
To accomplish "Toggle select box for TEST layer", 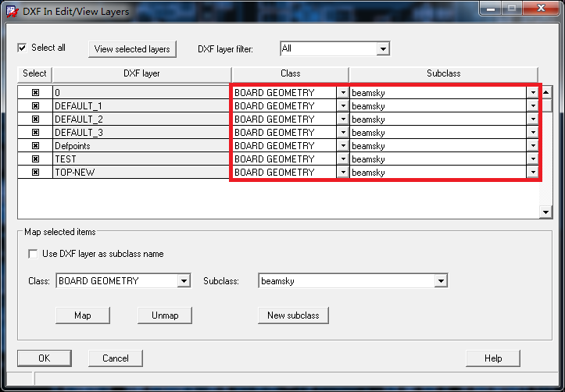I will [35, 159].
